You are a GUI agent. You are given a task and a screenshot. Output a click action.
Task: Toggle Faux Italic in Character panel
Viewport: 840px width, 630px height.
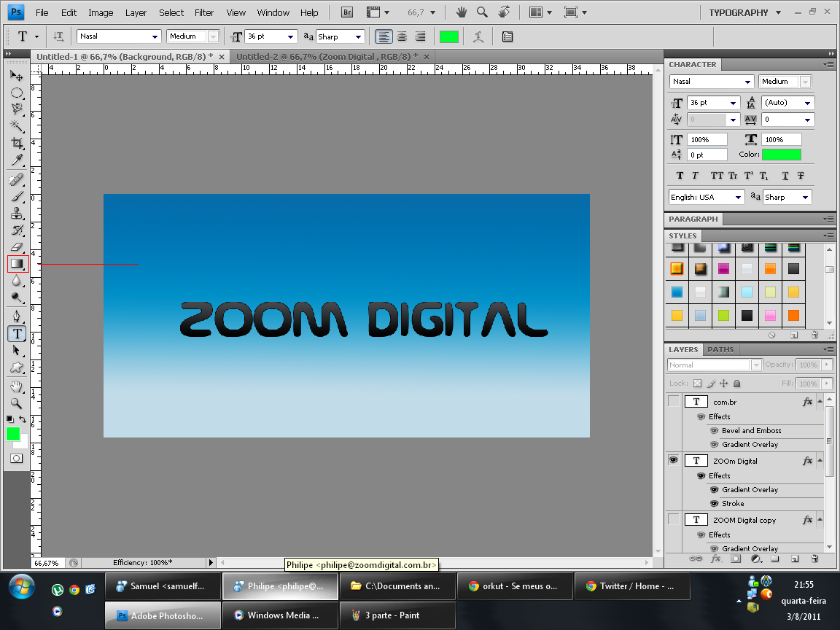(x=696, y=176)
